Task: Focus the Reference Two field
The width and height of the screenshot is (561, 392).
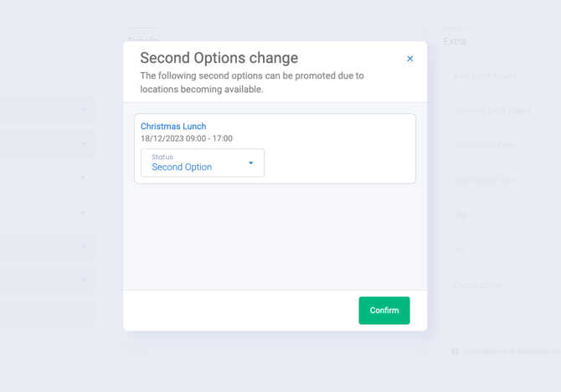Action: point(502,180)
